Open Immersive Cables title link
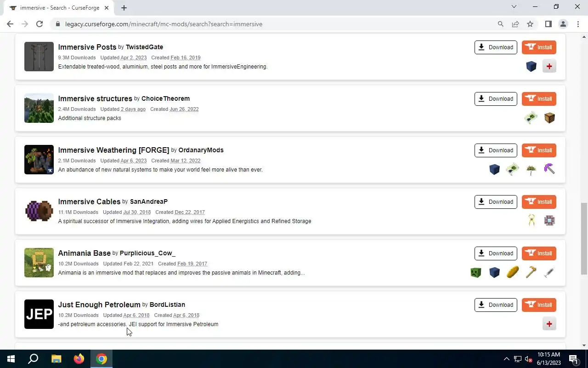The image size is (588, 368). pyautogui.click(x=89, y=201)
